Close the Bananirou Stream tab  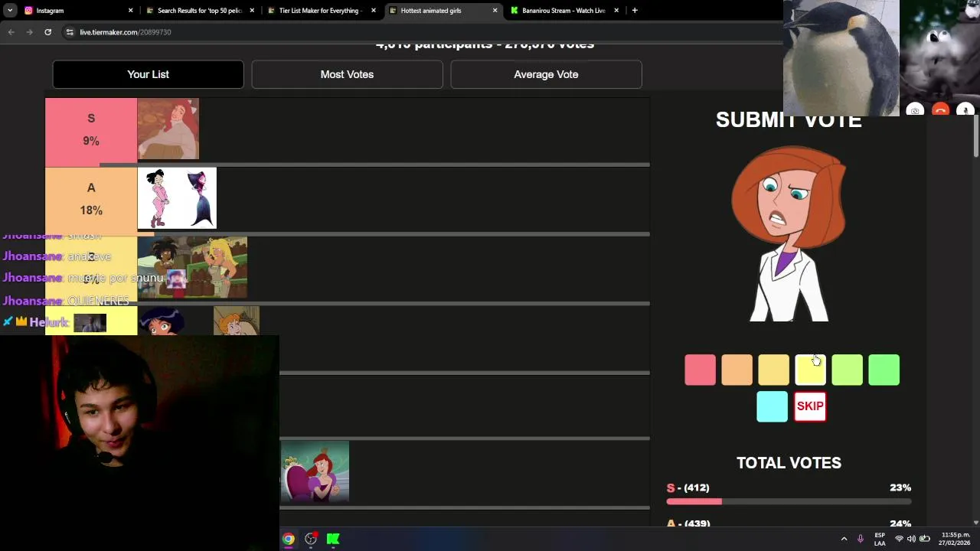[616, 11]
